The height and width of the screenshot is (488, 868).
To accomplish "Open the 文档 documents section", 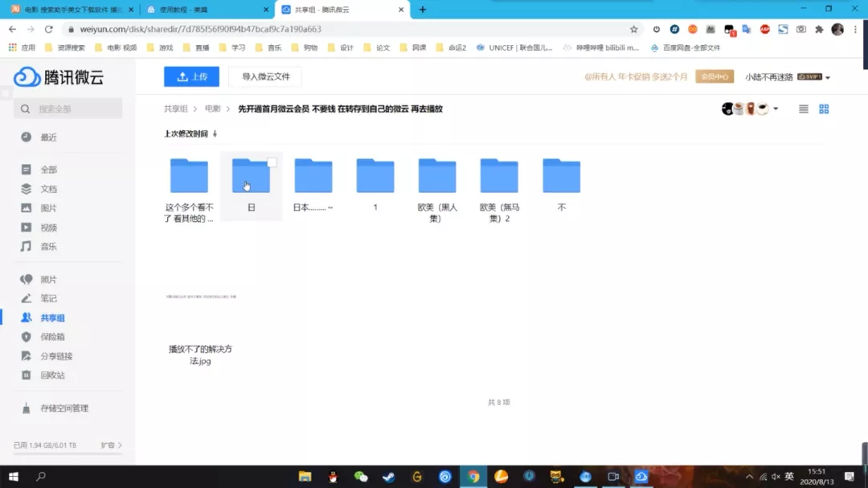I will click(48, 189).
